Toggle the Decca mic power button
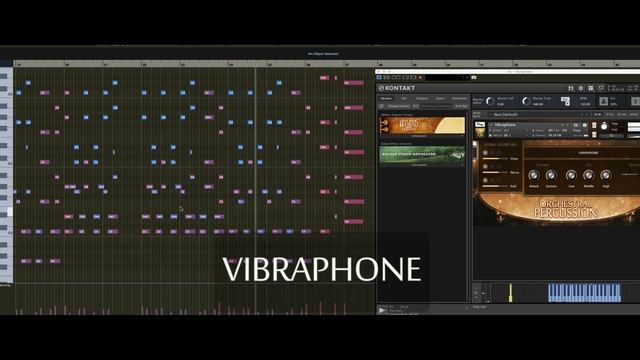 pyautogui.click(x=485, y=167)
